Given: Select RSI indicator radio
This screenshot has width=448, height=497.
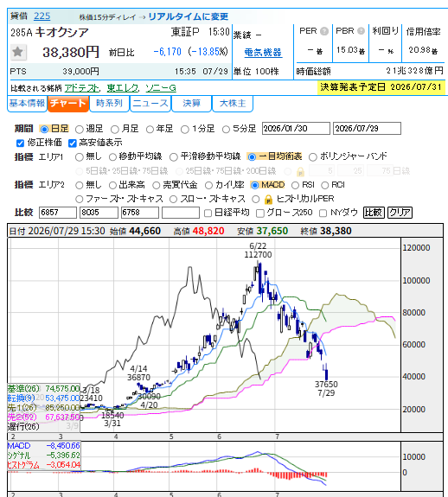Looking at the screenshot, I should pos(295,185).
